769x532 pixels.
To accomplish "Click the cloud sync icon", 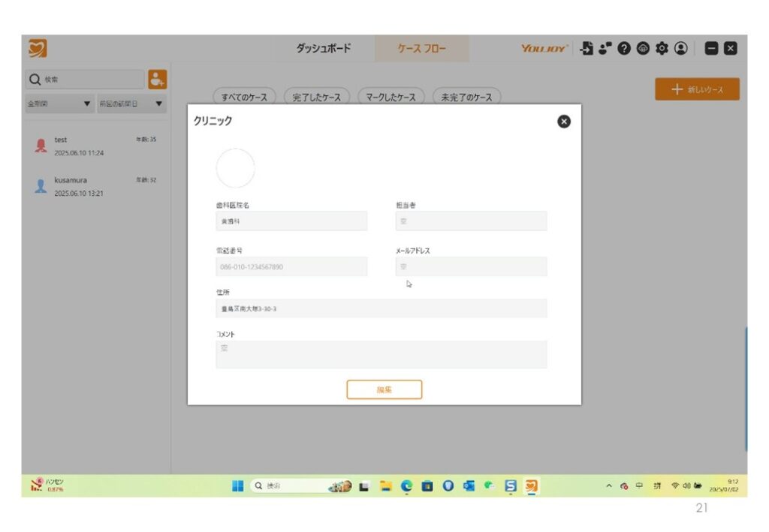I will click(643, 49).
